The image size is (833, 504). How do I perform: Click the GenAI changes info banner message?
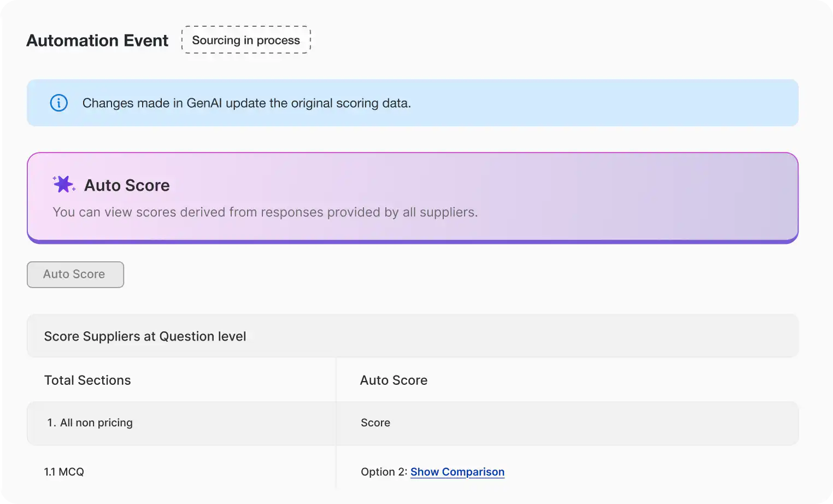click(x=247, y=103)
